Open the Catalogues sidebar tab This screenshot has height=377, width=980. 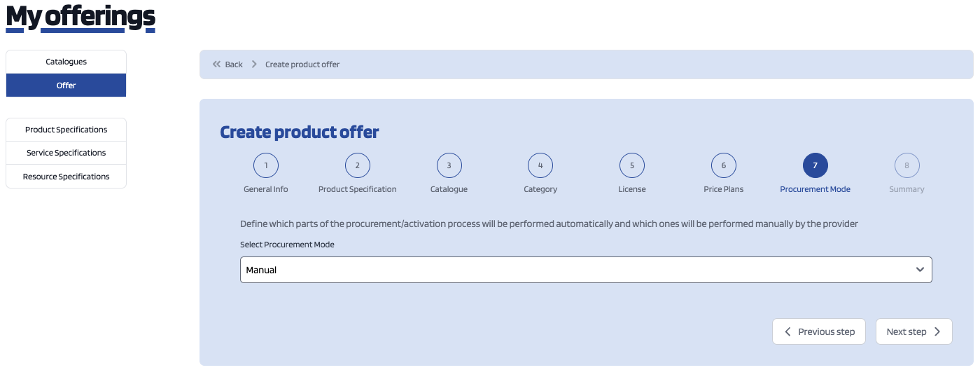(x=66, y=62)
